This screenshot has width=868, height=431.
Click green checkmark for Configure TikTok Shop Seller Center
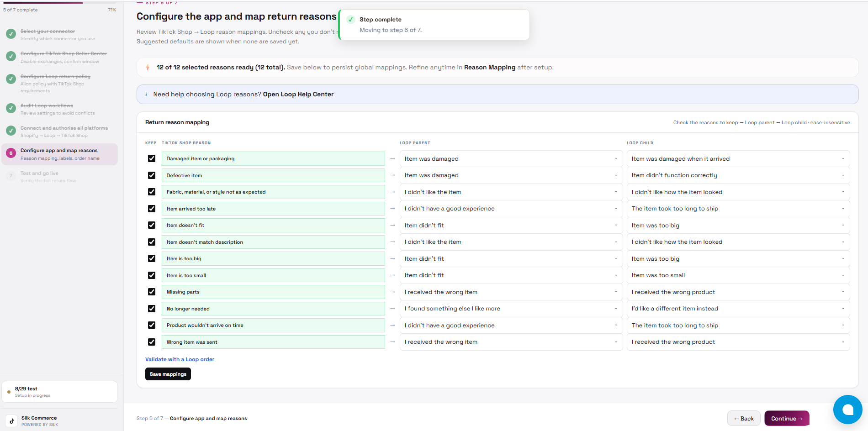pyautogui.click(x=11, y=56)
